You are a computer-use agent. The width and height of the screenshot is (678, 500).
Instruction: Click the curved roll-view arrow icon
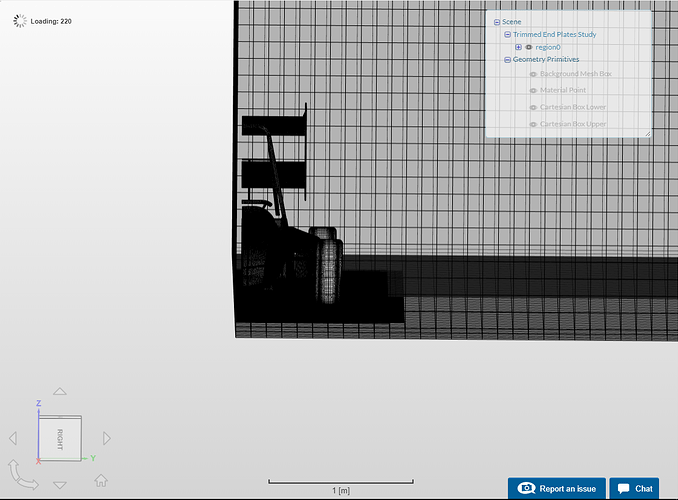23,475
